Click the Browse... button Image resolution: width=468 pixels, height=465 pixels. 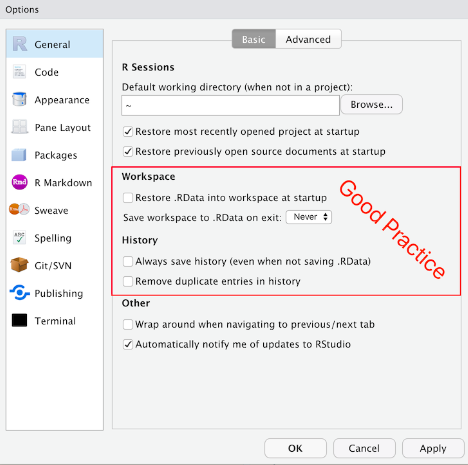[x=371, y=105]
